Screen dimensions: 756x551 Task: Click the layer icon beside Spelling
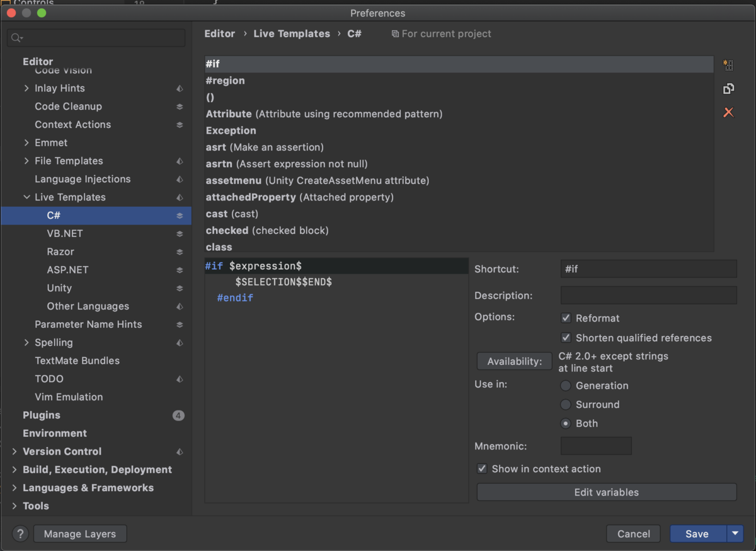pyautogui.click(x=180, y=343)
